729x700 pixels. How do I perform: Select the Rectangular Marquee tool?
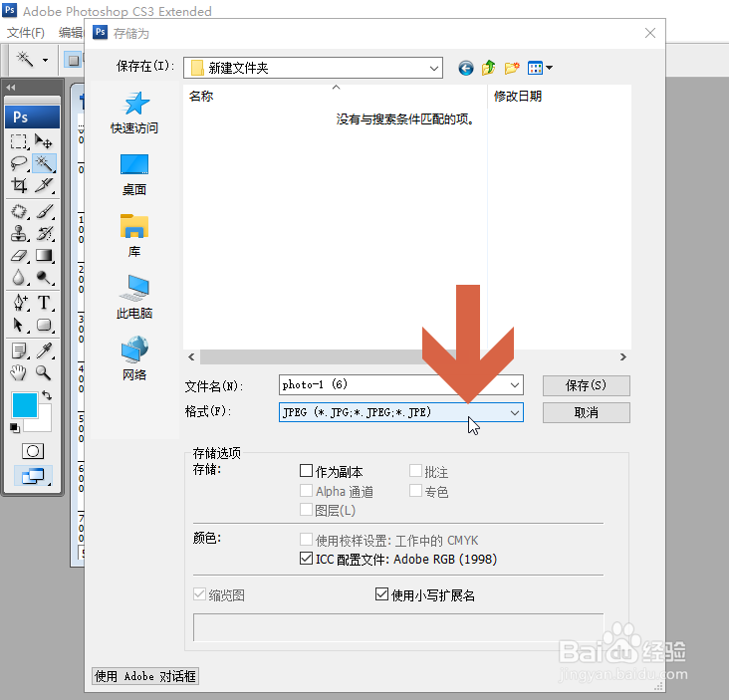tap(19, 141)
